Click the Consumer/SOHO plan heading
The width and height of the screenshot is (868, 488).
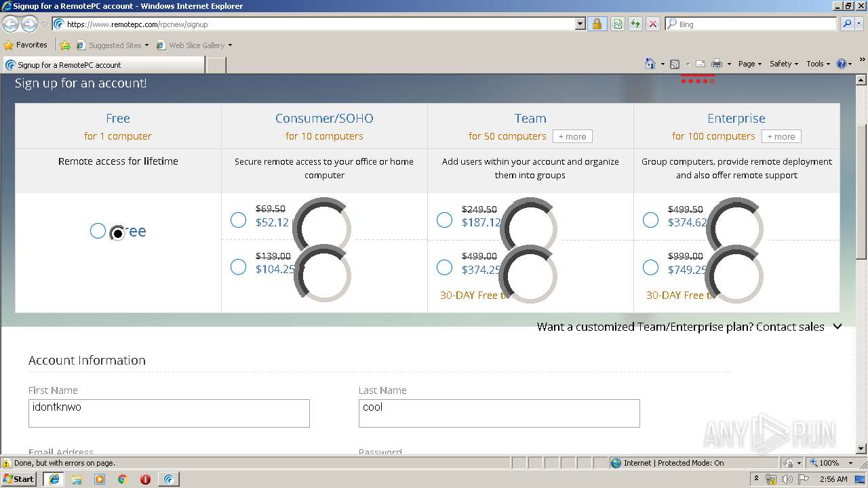coord(324,118)
